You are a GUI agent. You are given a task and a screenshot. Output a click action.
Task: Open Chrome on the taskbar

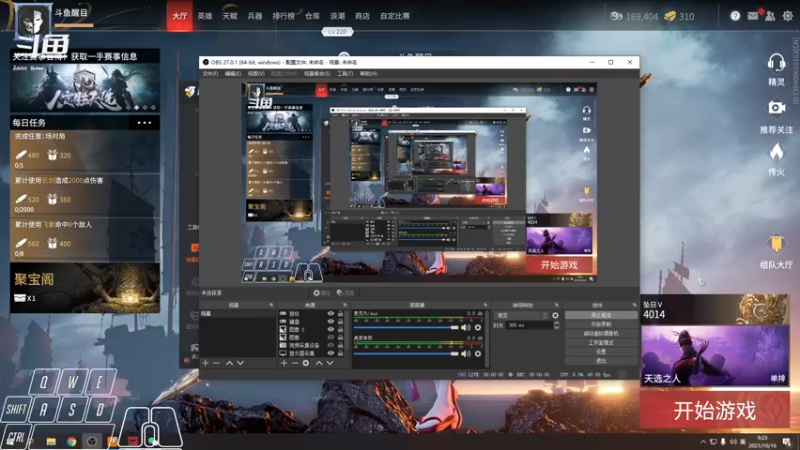pos(71,441)
